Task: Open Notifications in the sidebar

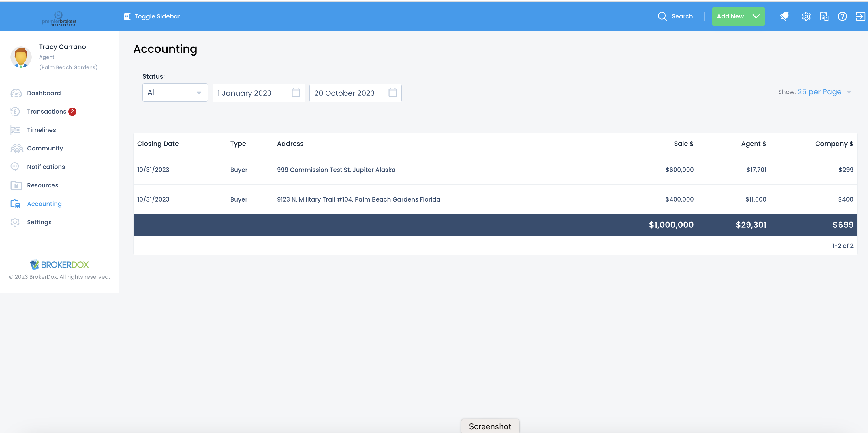Action: click(46, 167)
